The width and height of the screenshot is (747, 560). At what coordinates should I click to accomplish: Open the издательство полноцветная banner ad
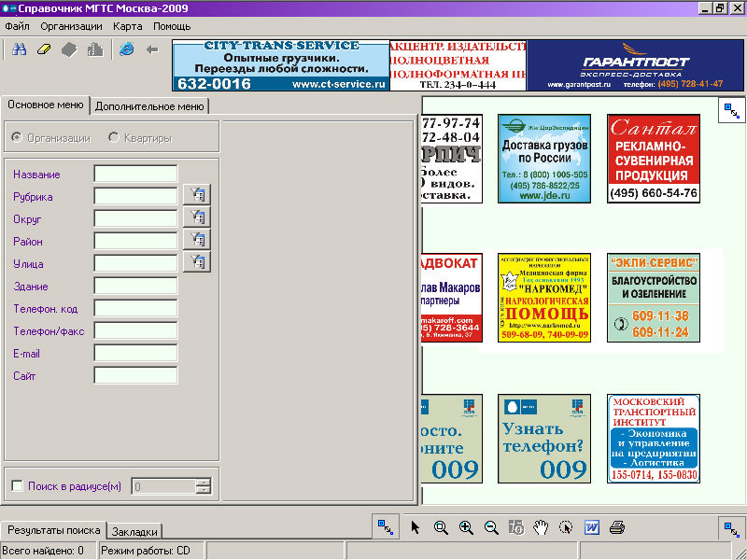click(458, 65)
